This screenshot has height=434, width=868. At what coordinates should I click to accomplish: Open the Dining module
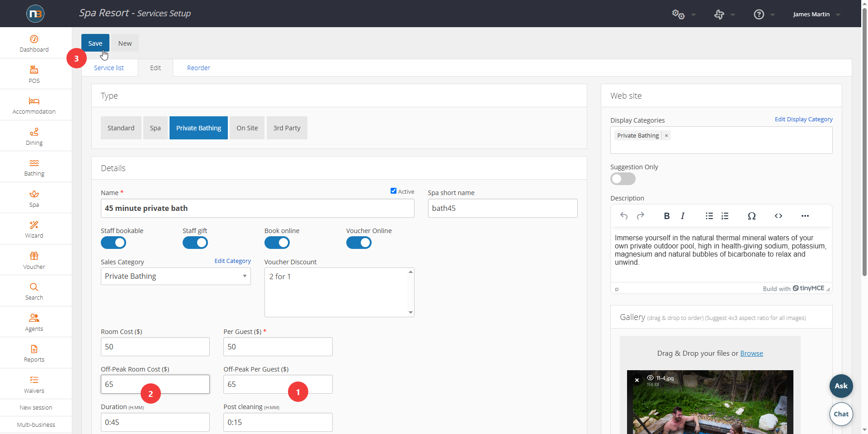(34, 137)
